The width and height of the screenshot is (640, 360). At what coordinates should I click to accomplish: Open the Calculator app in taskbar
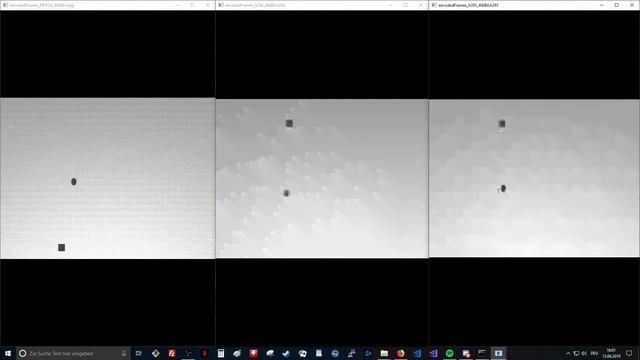(x=221, y=353)
